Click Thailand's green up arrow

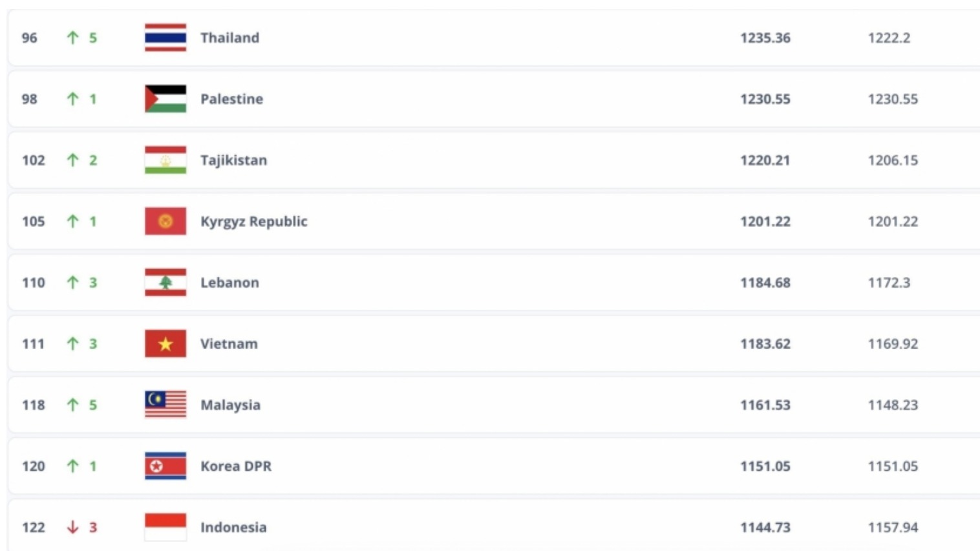pos(73,38)
